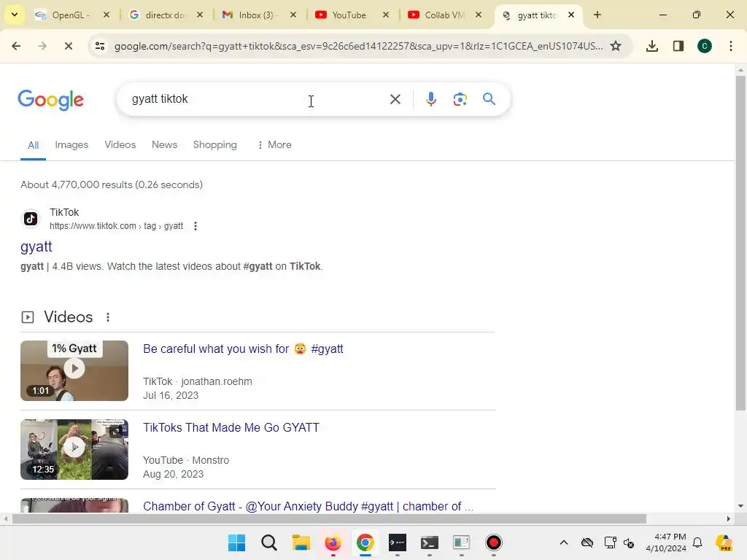The width and height of the screenshot is (747, 560).
Task: Open the terminal app on taskbar
Action: [429, 542]
